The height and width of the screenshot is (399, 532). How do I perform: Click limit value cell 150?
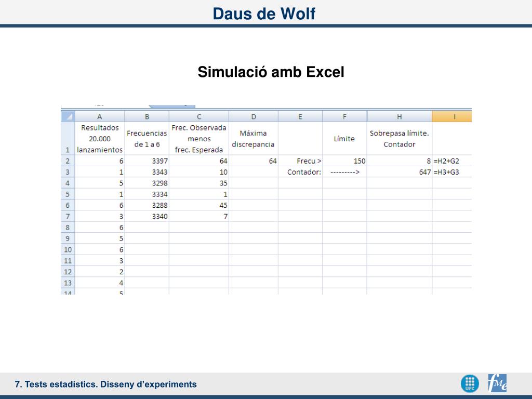coord(345,161)
